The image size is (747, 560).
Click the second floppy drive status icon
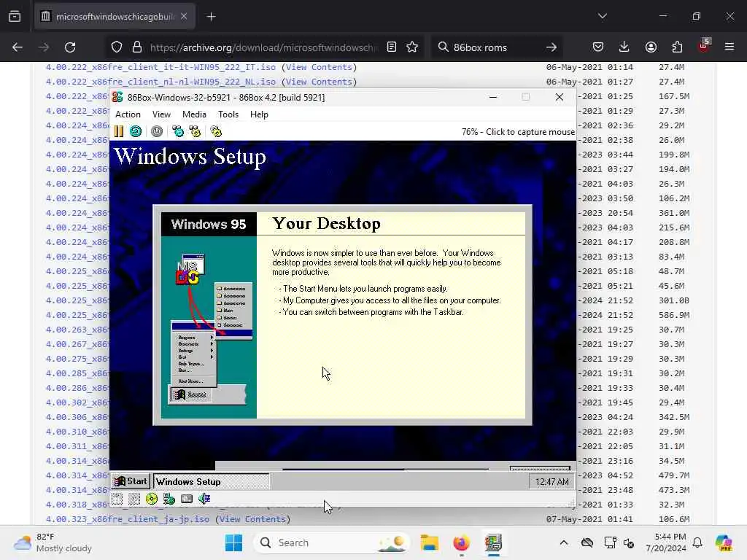tap(134, 499)
